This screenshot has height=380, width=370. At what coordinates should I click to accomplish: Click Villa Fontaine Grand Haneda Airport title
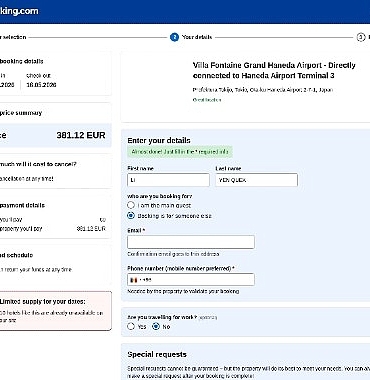[274, 70]
